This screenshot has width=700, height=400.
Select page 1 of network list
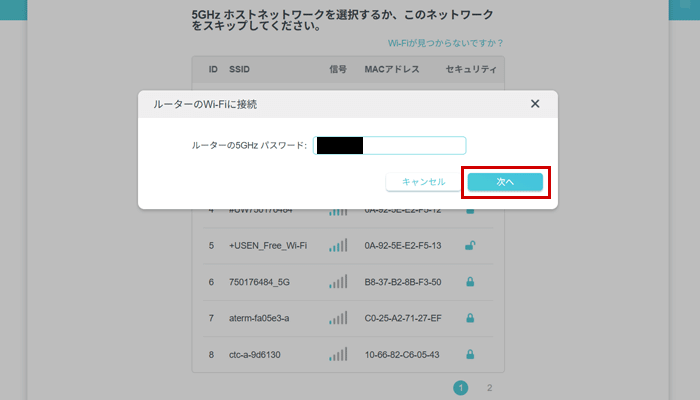461,388
